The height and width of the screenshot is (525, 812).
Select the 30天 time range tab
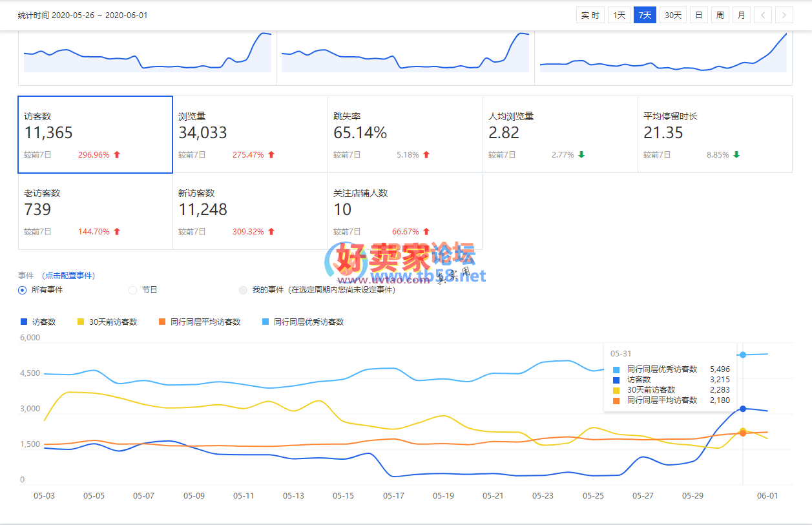pos(672,15)
